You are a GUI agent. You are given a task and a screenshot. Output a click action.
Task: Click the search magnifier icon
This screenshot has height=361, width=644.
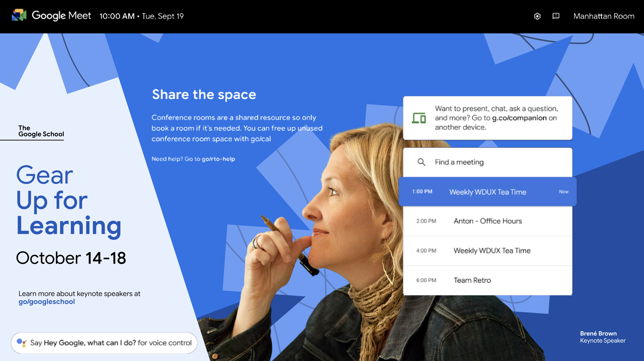[x=421, y=162]
